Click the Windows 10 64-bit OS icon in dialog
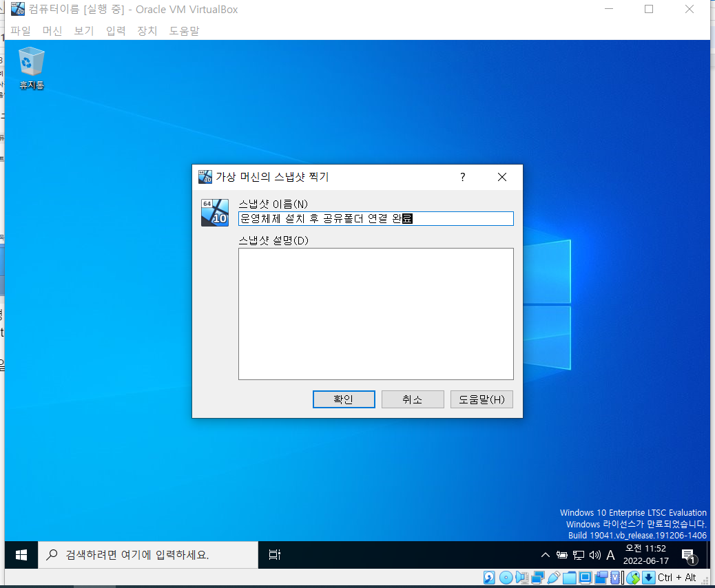This screenshot has width=715, height=588. pos(215,212)
